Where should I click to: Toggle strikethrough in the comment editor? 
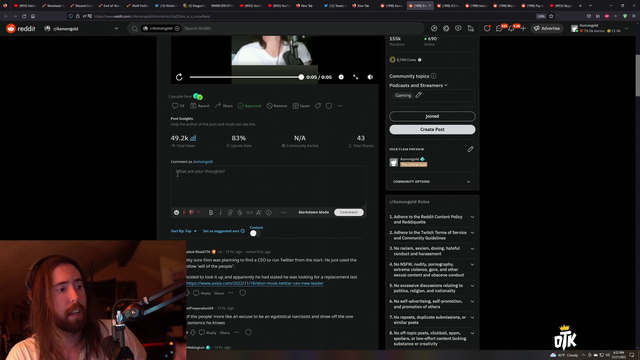(x=240, y=212)
